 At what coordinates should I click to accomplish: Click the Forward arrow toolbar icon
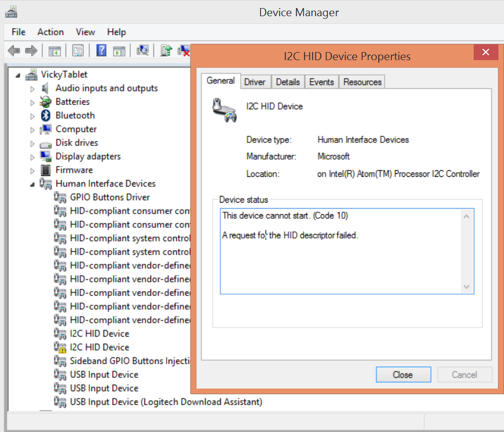pos(31,51)
